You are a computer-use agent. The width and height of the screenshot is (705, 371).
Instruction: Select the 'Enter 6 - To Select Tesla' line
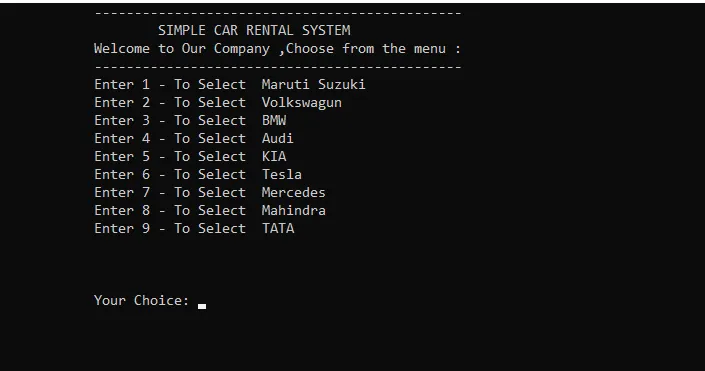(x=198, y=174)
